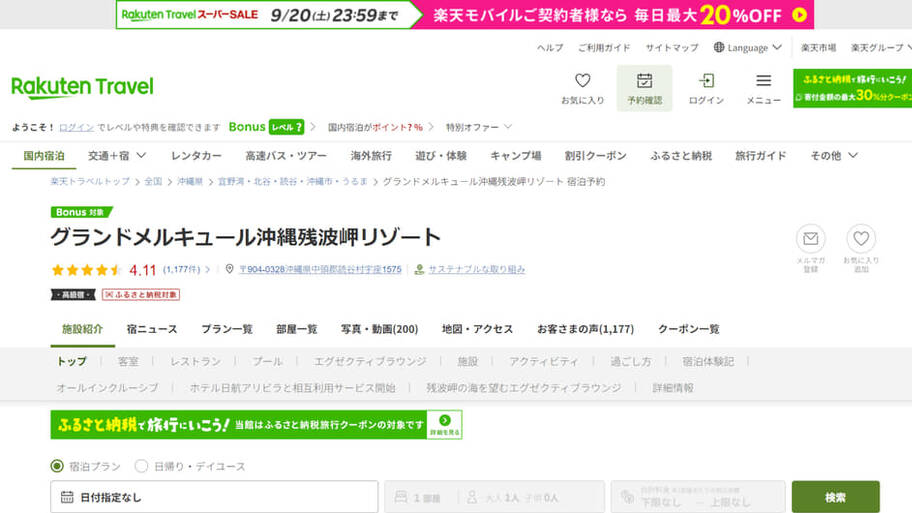This screenshot has width=912, height=513.
Task: Switch to the 写真・動画(200) tab
Action: tap(379, 329)
